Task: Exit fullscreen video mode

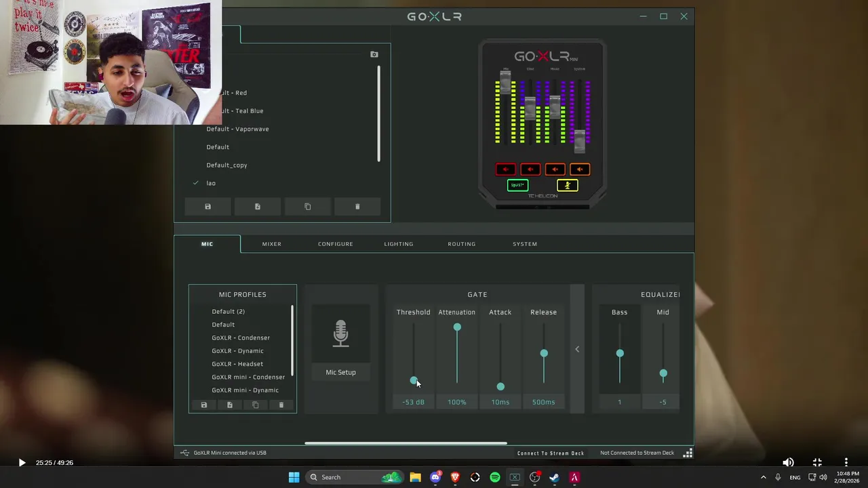Action: tap(817, 463)
